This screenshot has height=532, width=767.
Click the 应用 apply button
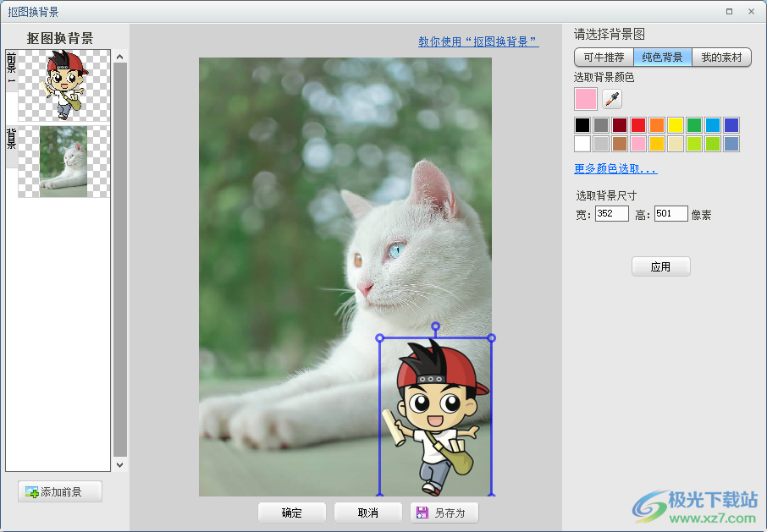661,266
